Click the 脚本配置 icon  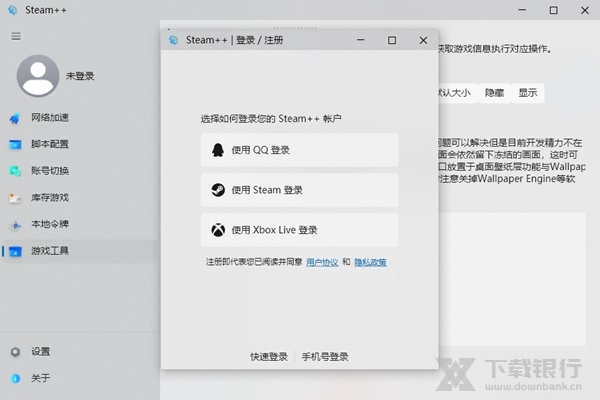[x=15, y=145]
